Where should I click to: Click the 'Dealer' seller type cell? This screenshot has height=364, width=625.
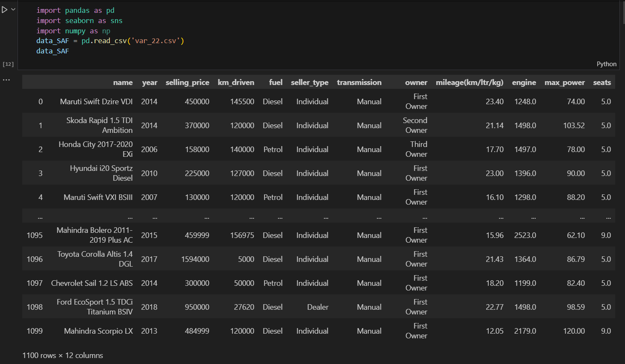click(318, 307)
